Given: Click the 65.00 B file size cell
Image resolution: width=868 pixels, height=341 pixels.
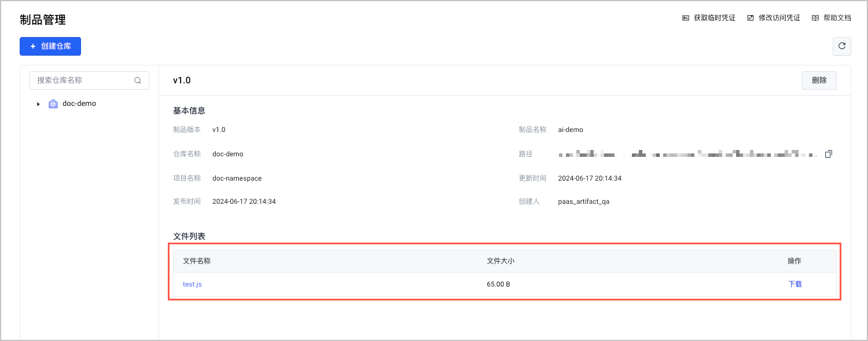Looking at the screenshot, I should pos(498,284).
